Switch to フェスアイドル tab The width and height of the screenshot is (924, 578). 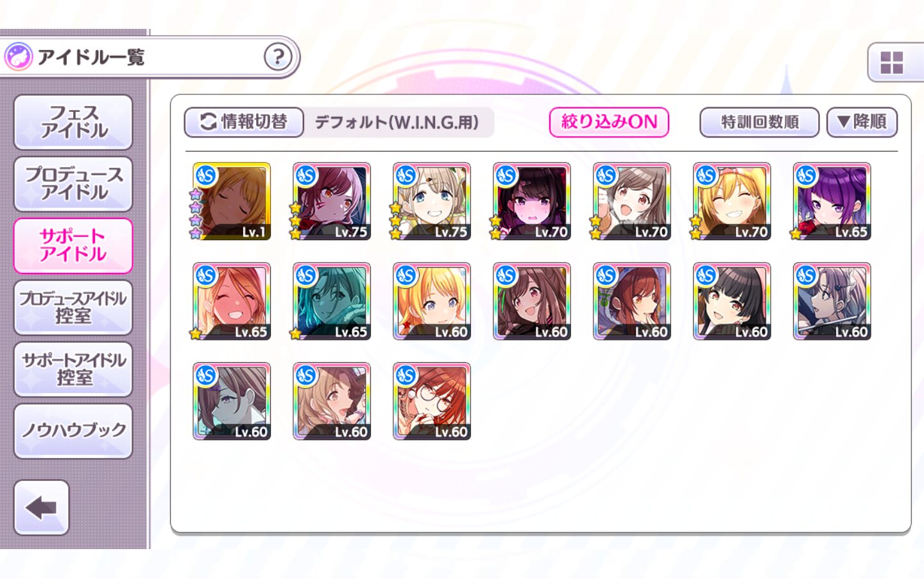(x=73, y=122)
